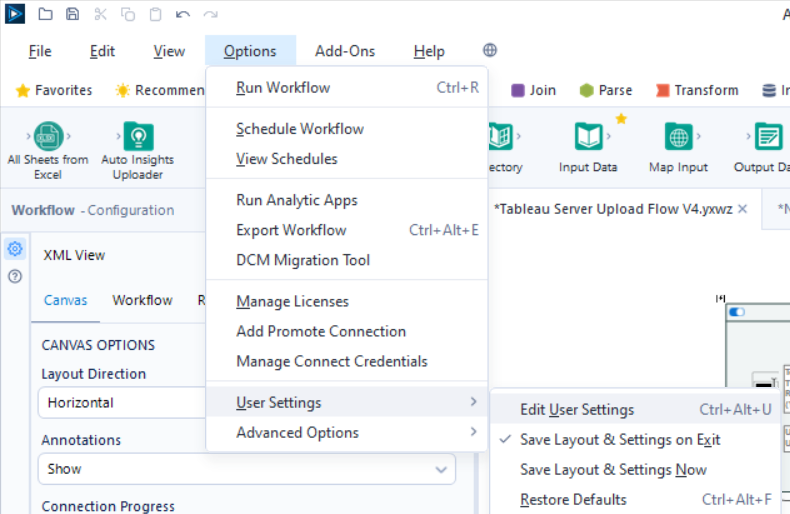
Task: Open the Parse tool category
Action: point(606,90)
